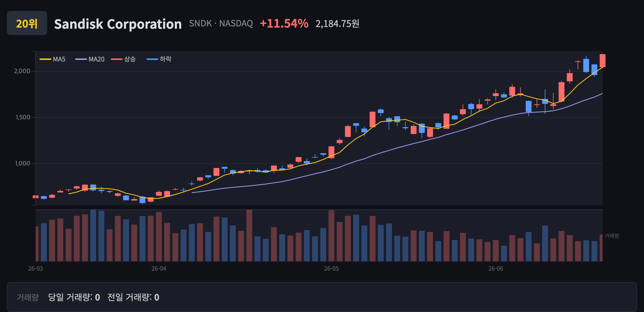Click the SNDK · NASDAQ ticker label

221,24
